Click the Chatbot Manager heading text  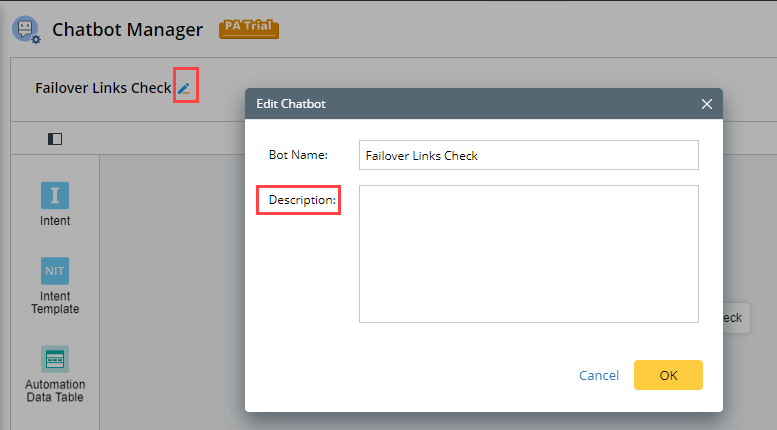pos(127,29)
